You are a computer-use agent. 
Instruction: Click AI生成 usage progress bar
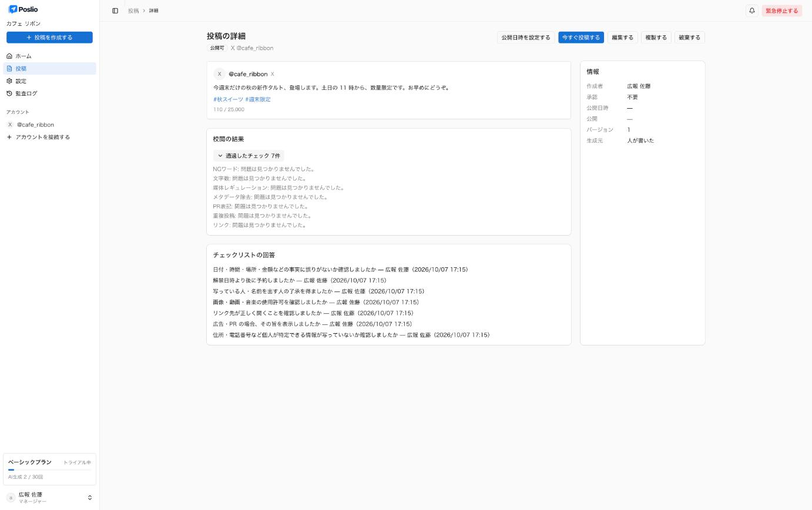(49, 470)
